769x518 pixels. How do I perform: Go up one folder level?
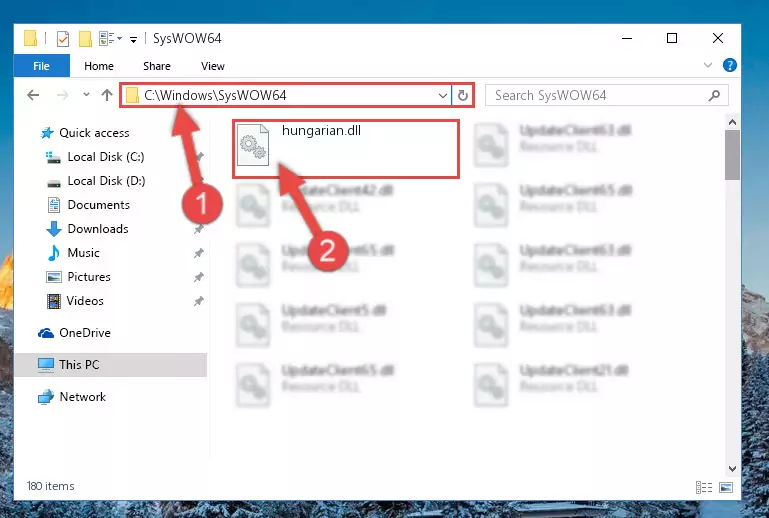[107, 95]
